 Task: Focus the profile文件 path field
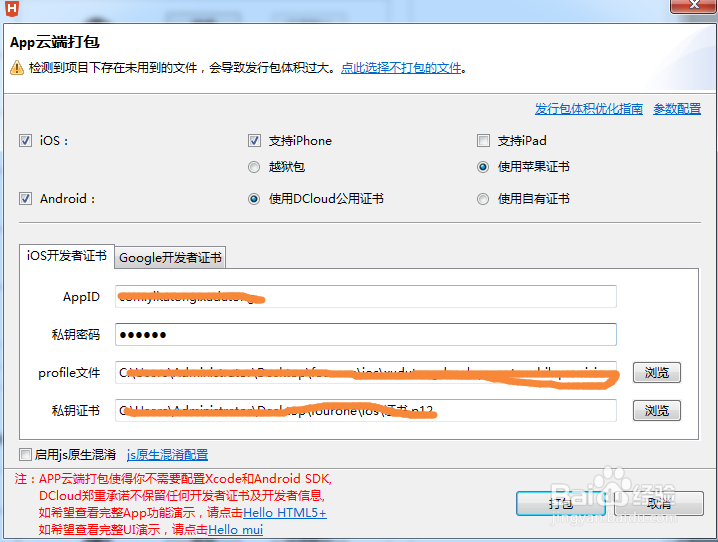[366, 373]
